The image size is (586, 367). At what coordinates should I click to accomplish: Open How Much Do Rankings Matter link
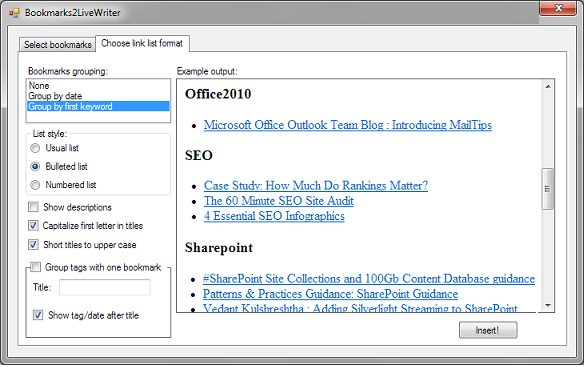(x=316, y=186)
